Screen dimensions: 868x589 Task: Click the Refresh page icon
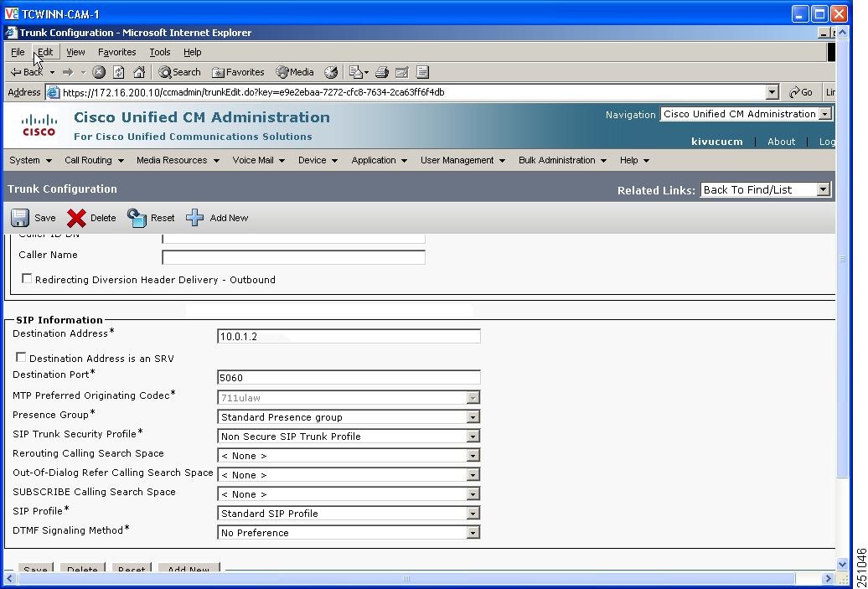pyautogui.click(x=118, y=72)
